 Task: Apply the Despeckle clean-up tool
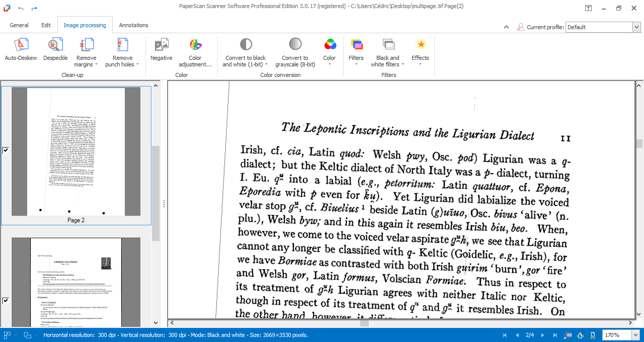55,50
